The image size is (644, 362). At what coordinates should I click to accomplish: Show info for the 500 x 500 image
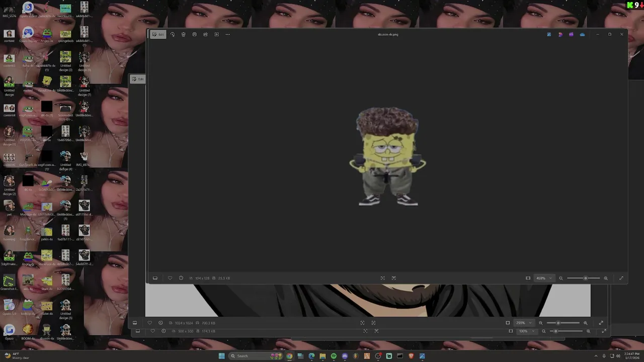tap(164, 331)
